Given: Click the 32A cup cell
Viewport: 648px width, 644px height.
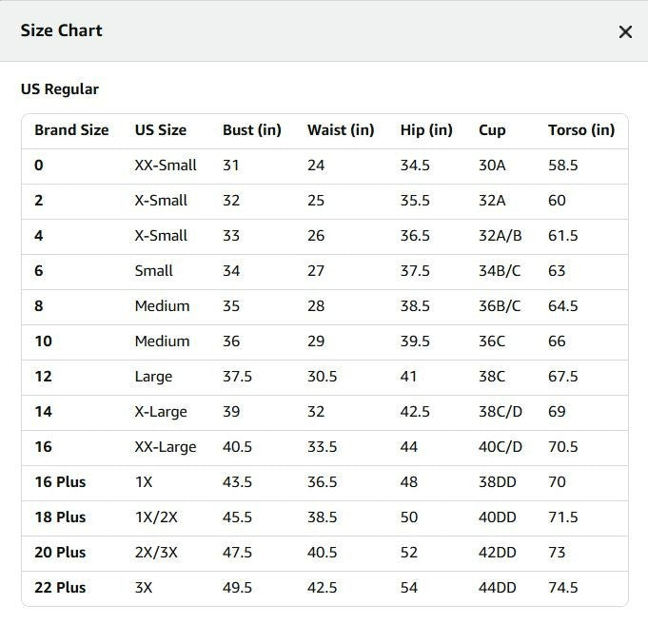Looking at the screenshot, I should (492, 201).
